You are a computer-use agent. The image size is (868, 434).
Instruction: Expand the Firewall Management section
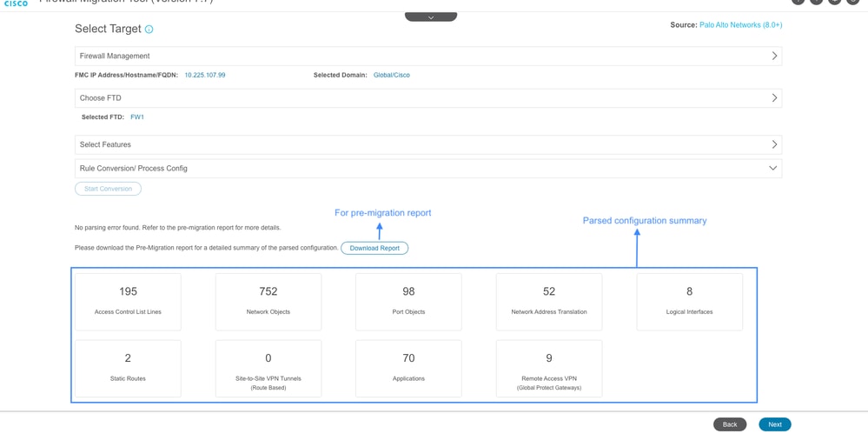[427, 56]
